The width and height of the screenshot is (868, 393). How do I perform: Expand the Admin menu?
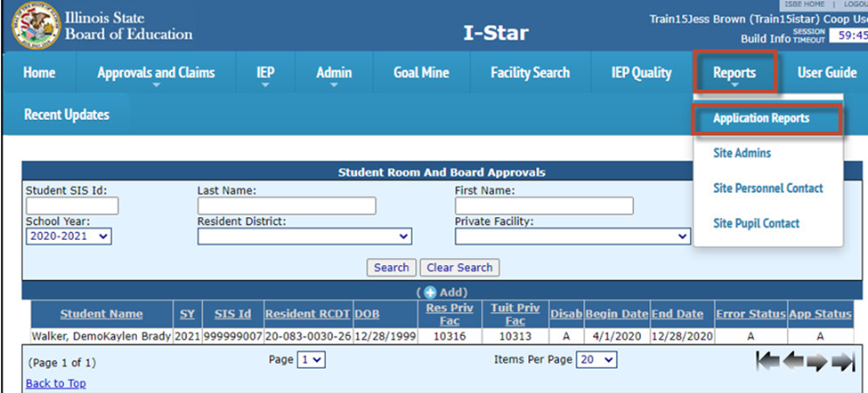click(x=334, y=72)
